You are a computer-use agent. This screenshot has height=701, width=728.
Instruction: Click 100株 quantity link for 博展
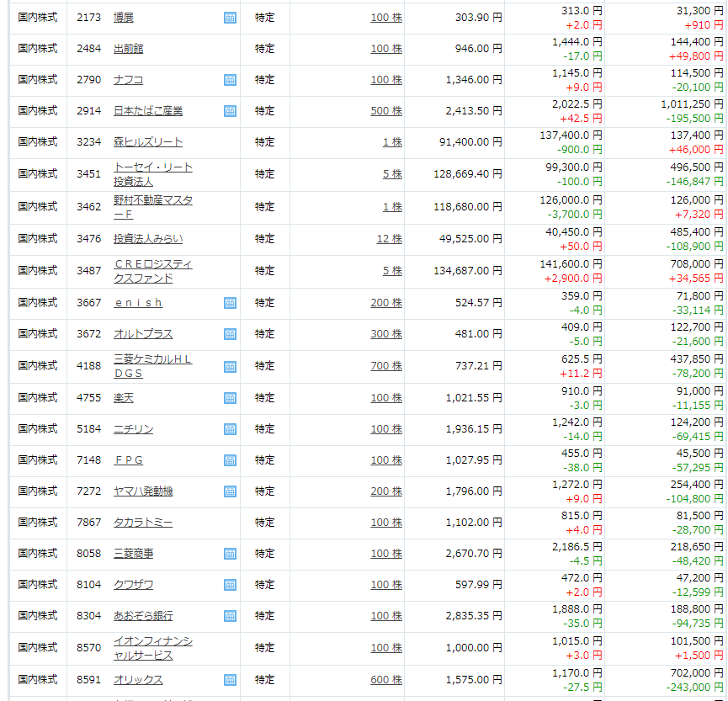coord(386,18)
